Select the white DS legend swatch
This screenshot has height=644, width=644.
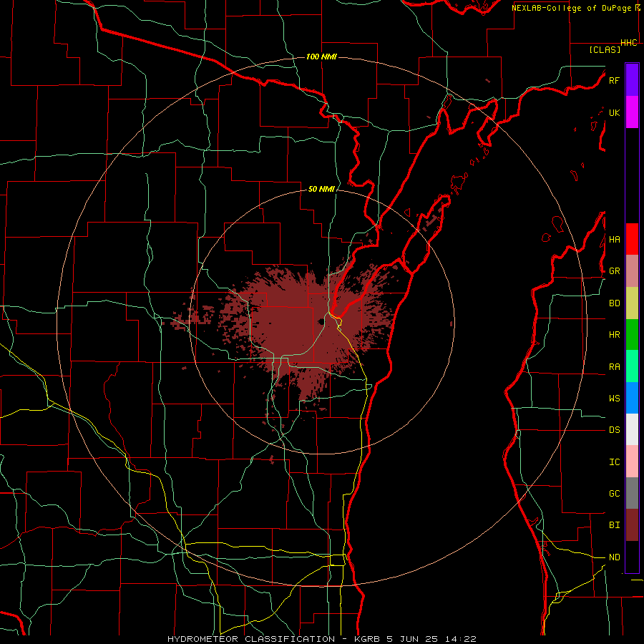(632, 429)
